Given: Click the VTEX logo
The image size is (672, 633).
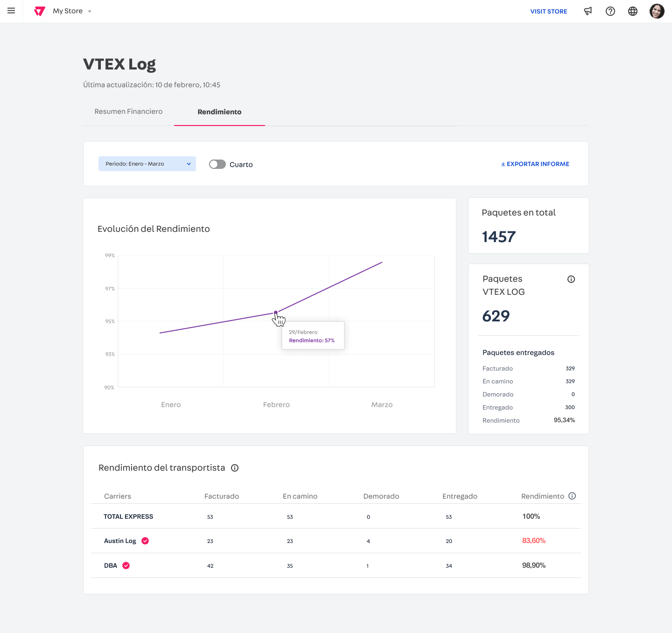Looking at the screenshot, I should tap(40, 11).
